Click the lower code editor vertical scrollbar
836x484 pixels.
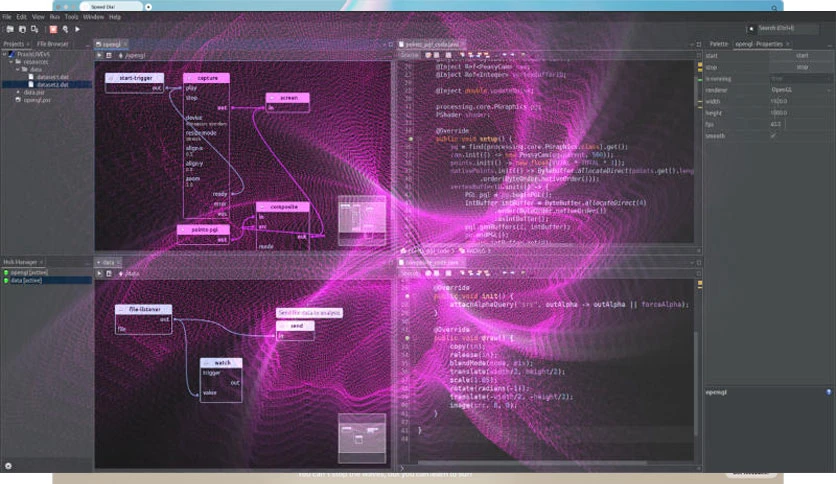pyautogui.click(x=695, y=384)
